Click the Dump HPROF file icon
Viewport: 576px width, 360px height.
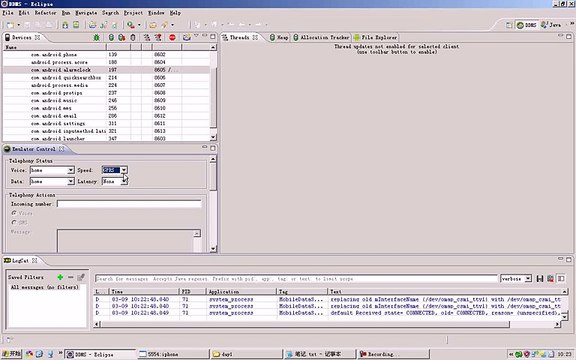pos(122,37)
